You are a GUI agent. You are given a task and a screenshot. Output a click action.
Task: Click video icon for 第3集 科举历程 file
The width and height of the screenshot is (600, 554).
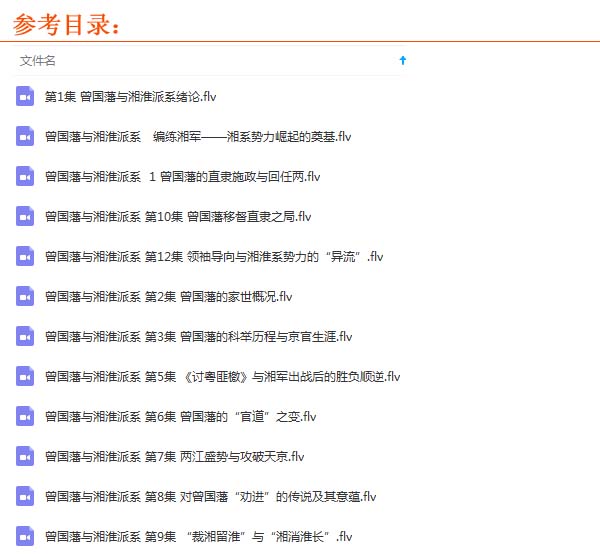click(x=25, y=336)
